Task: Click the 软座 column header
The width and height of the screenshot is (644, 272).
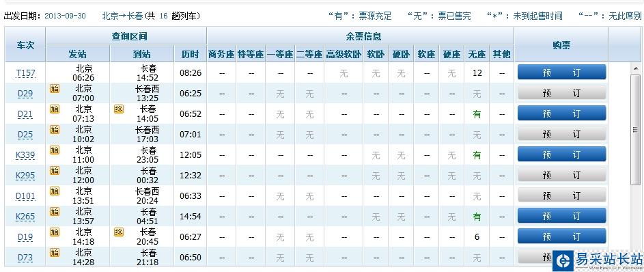Action: pos(426,54)
